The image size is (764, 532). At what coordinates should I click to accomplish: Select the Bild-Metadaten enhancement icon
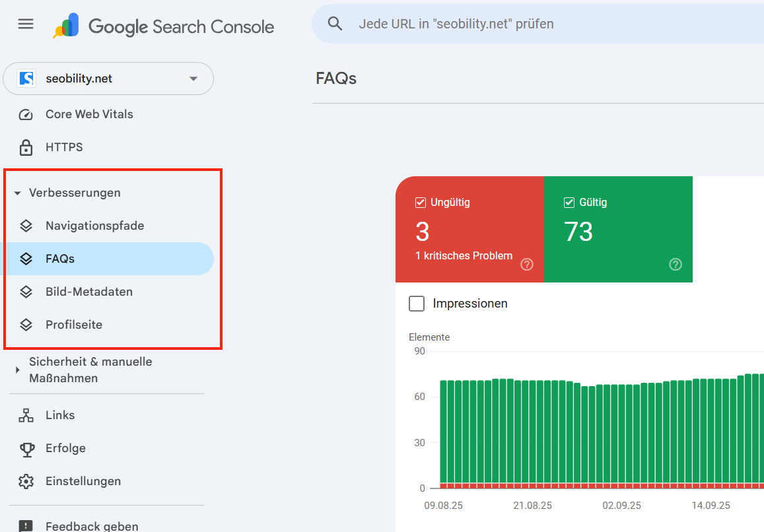point(26,291)
